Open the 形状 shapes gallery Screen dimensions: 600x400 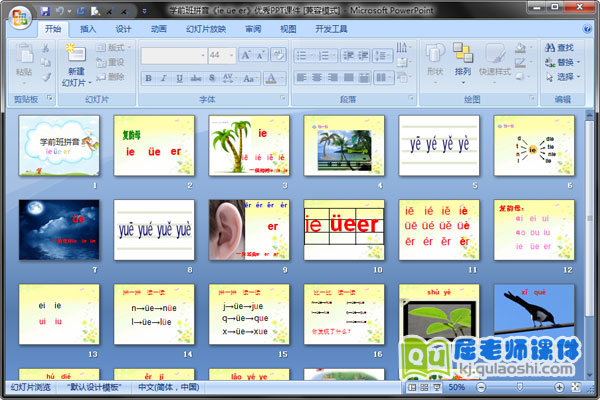[435, 61]
